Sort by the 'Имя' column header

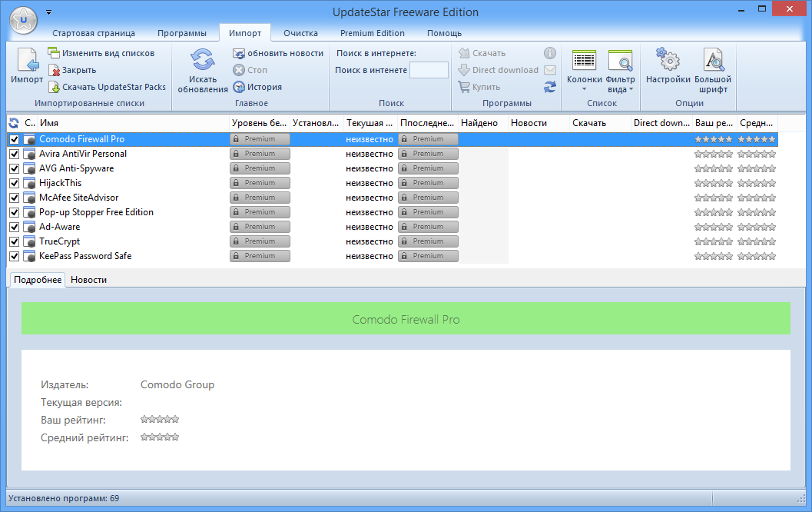134,123
